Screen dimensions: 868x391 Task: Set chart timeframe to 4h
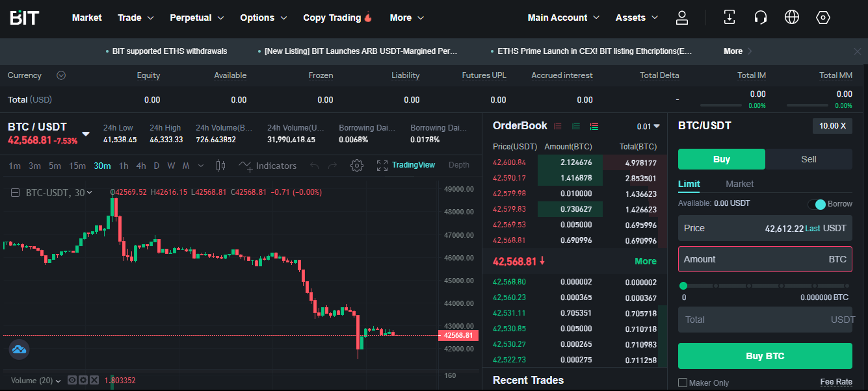141,166
